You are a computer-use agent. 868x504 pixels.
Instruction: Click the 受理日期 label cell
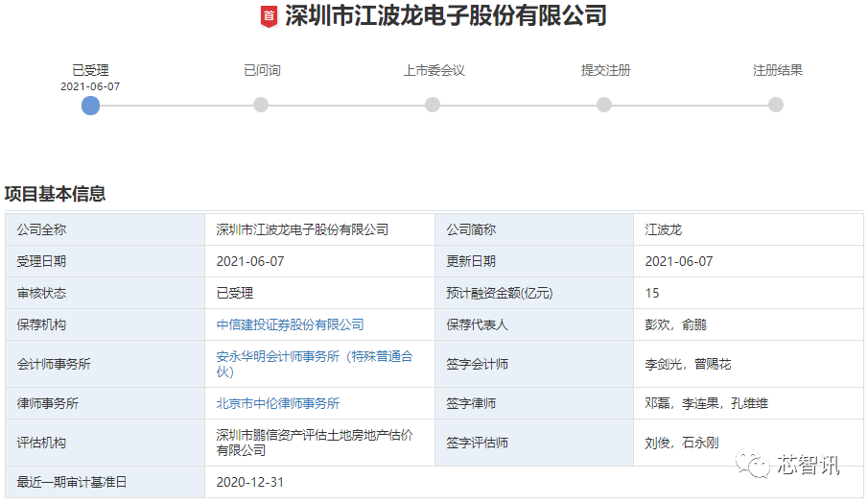106,261
